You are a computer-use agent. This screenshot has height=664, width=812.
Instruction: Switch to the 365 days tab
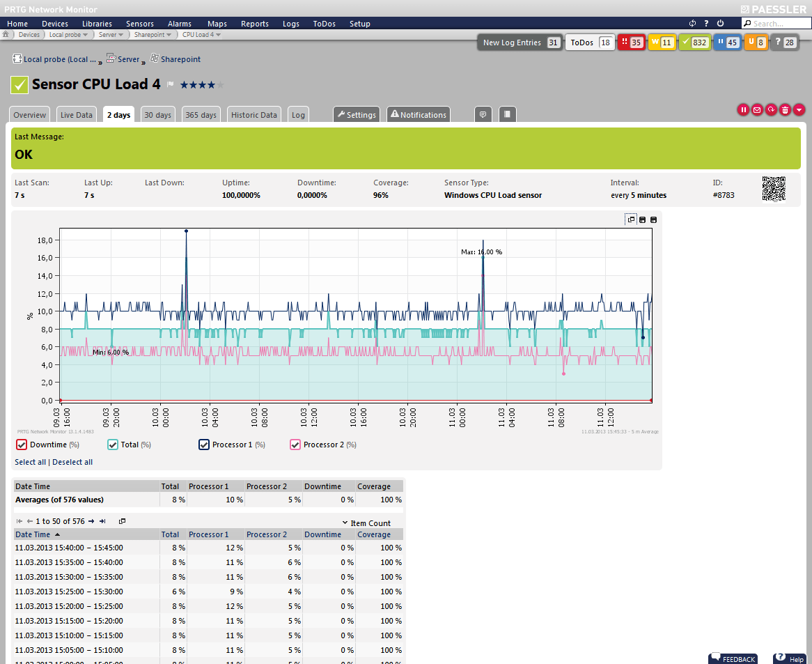(201, 114)
